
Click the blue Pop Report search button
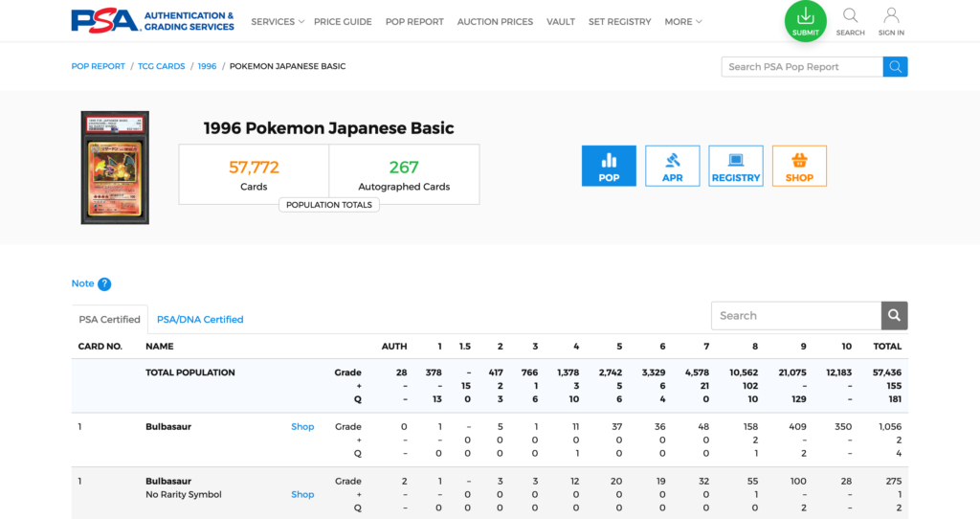click(x=895, y=67)
